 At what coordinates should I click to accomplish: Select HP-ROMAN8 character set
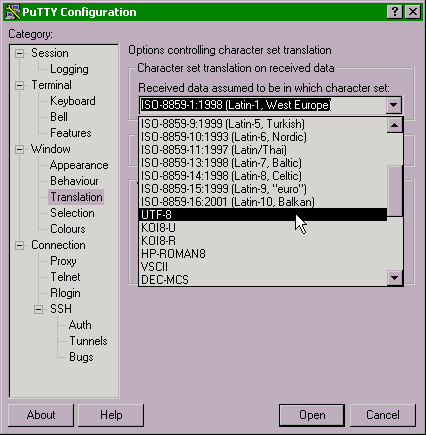click(263, 254)
